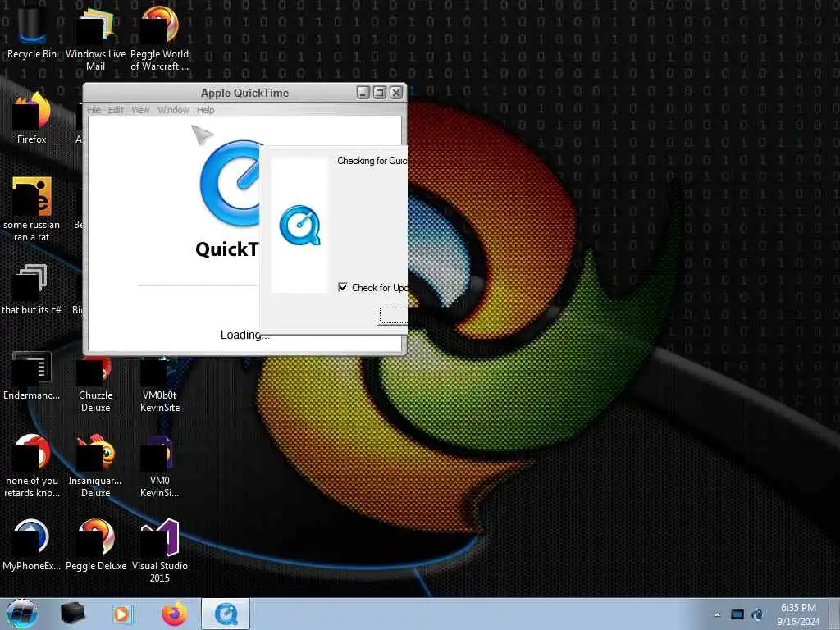Image resolution: width=840 pixels, height=630 pixels.
Task: Click the partially visible button in update dialog
Action: point(394,316)
